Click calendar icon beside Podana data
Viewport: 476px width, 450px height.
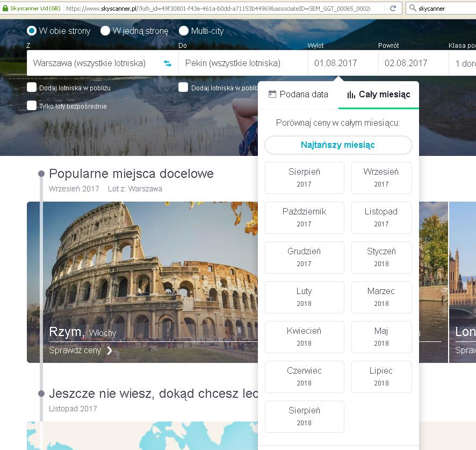[x=272, y=94]
